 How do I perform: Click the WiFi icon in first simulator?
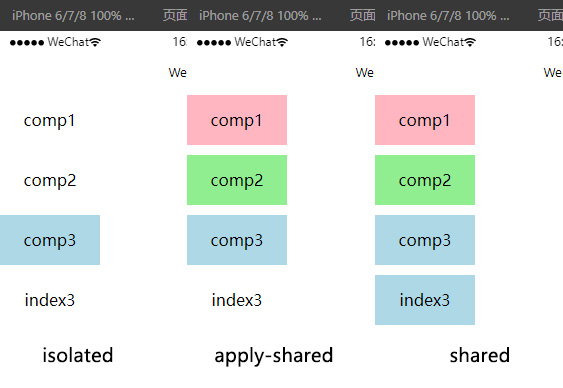pyautogui.click(x=95, y=42)
